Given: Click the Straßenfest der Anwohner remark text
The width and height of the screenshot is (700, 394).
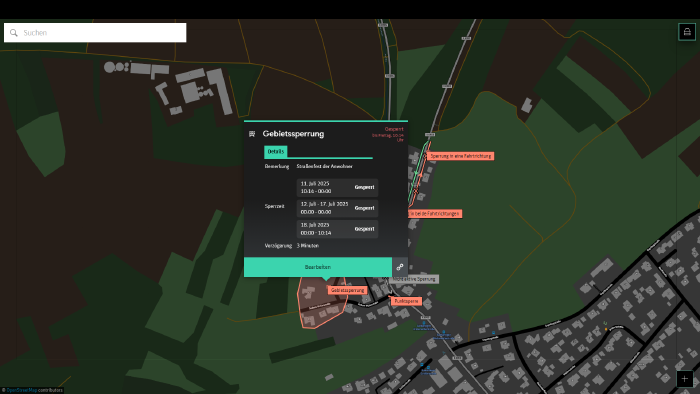Looking at the screenshot, I should (x=325, y=166).
